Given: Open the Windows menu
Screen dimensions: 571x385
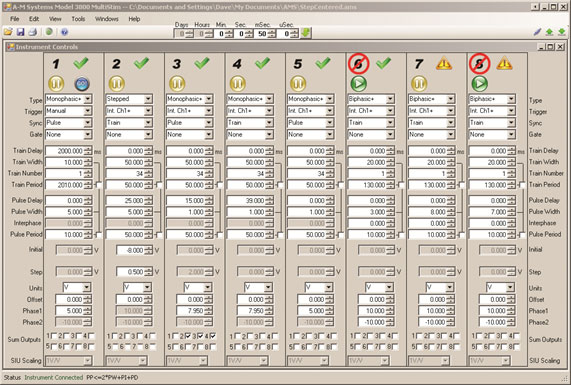Looking at the screenshot, I should click(x=106, y=19).
